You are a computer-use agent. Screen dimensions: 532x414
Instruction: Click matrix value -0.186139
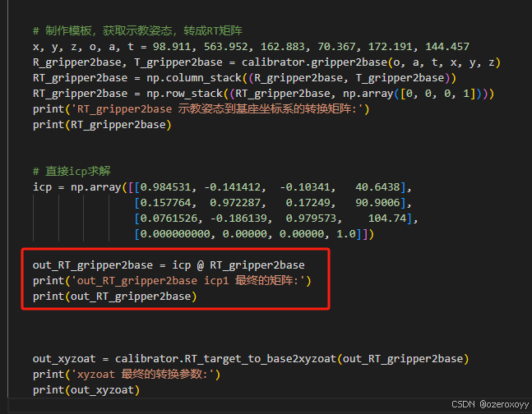click(238, 218)
